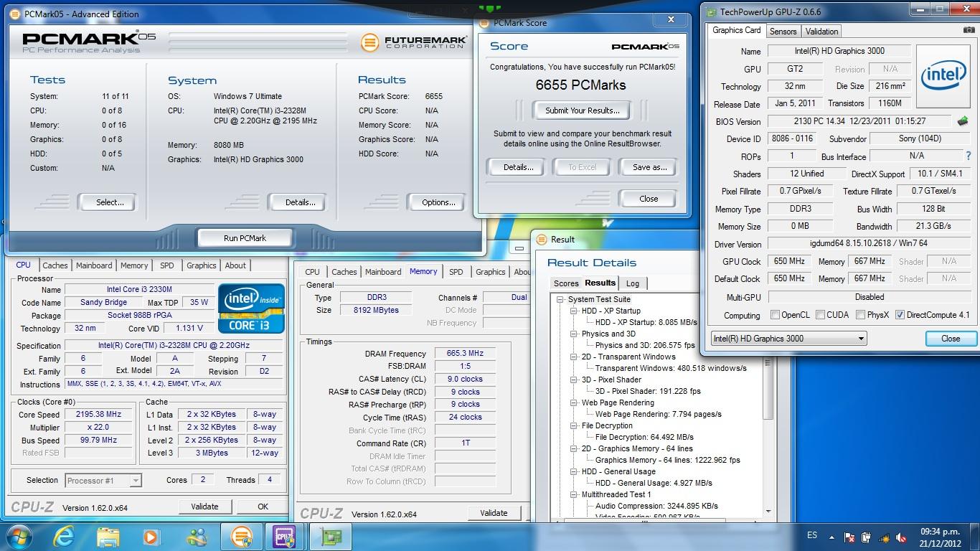Open Windows Explorer folder icon on taskbar
Screen dimensions: 980x551
[x=108, y=537]
